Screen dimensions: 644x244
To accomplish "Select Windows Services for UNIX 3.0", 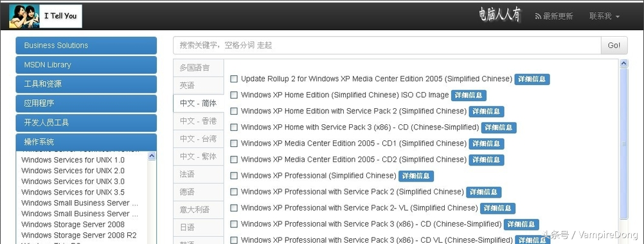I will pos(73,182).
